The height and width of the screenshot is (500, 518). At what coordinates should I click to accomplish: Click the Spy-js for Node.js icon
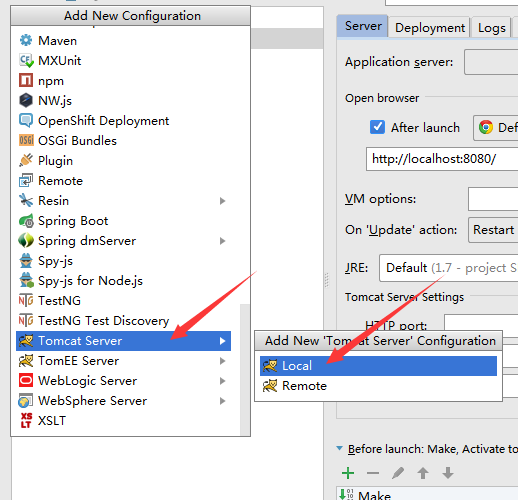pyautogui.click(x=26, y=281)
